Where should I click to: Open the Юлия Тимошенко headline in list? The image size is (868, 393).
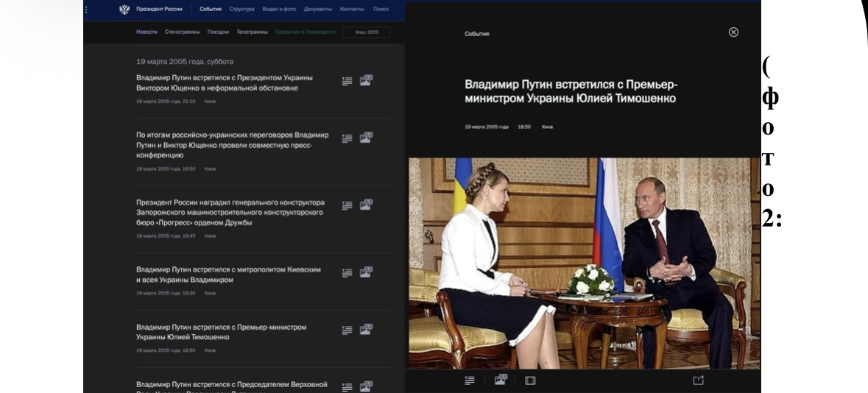coord(222,332)
